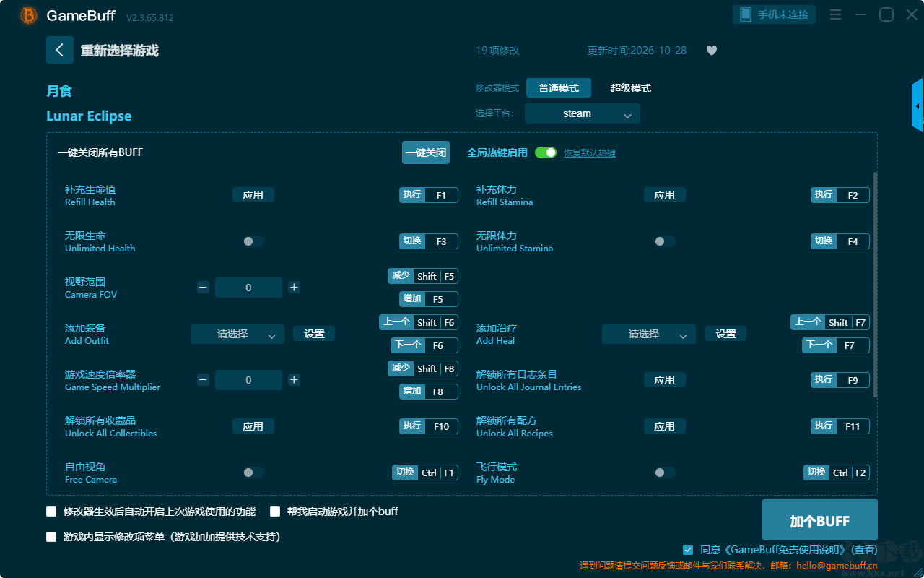This screenshot has width=924, height=578.
Task: Toggle the global hotkey switch
Action: coord(546,152)
